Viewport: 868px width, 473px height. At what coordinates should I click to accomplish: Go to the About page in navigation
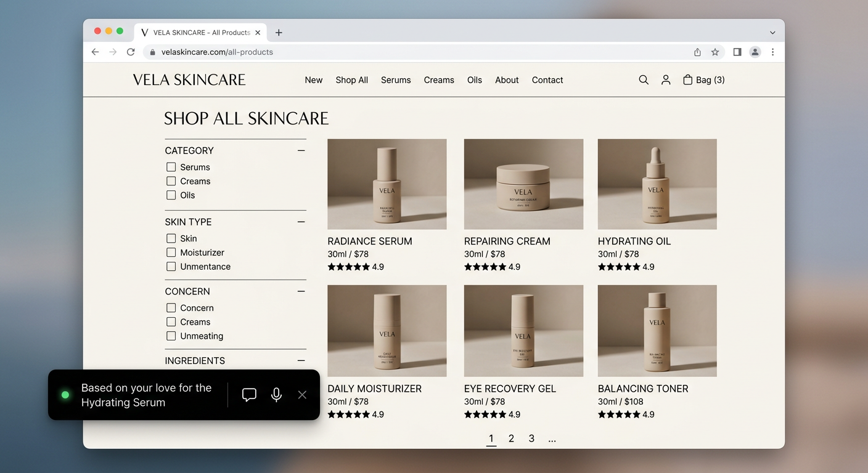(507, 80)
